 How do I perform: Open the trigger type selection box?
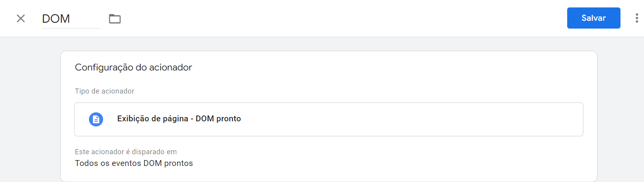[328, 119]
